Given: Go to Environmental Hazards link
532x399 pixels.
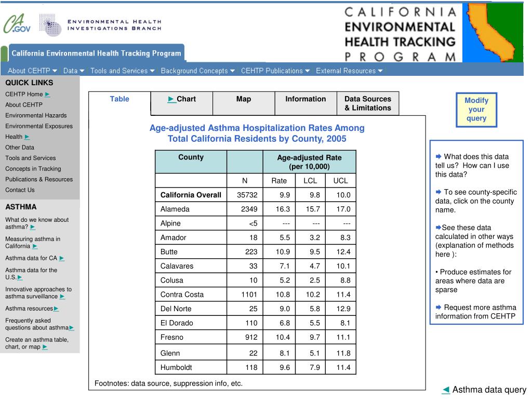Looking at the screenshot, I should (x=36, y=116).
